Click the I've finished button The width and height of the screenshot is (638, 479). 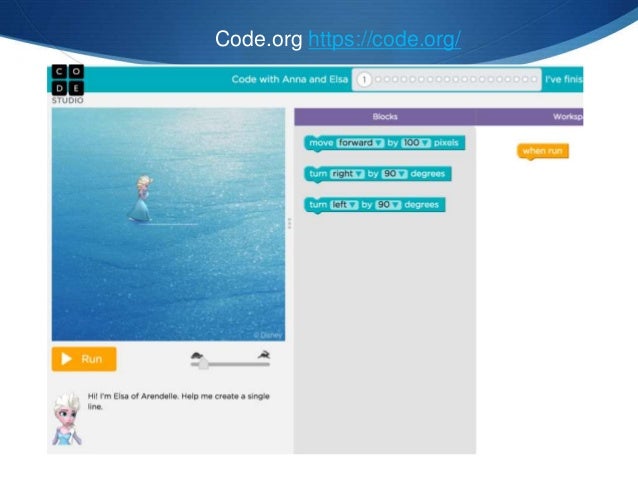564,79
